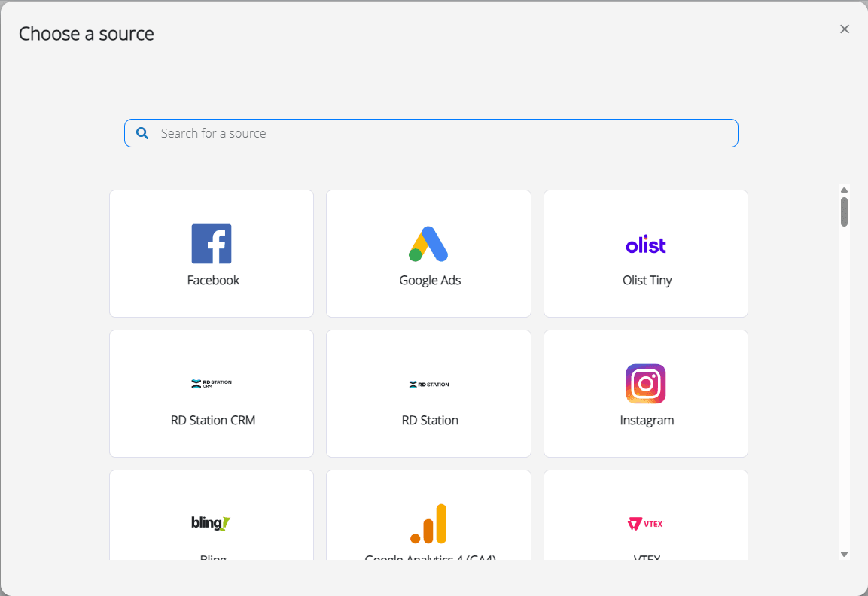Click the Facebook logo icon

point(212,244)
